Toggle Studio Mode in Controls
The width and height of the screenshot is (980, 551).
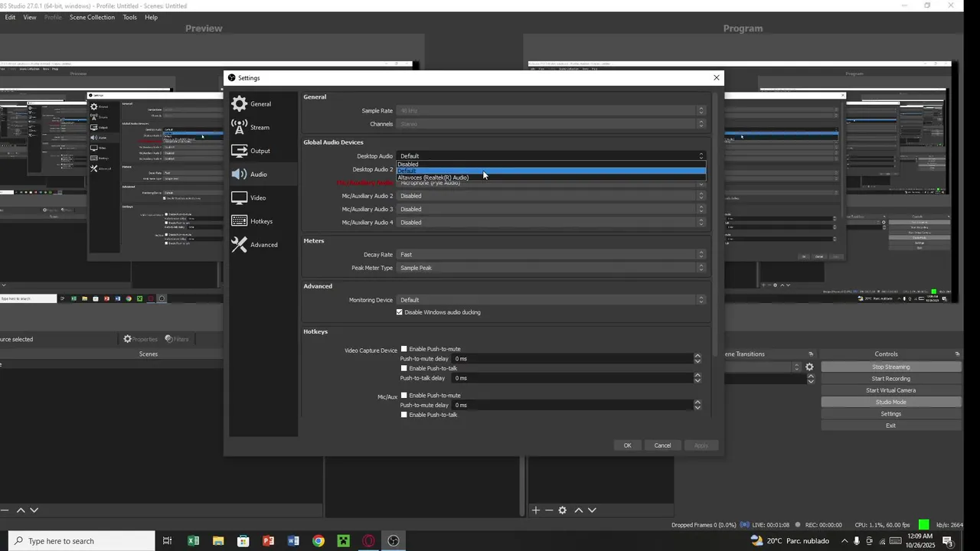[x=890, y=402]
